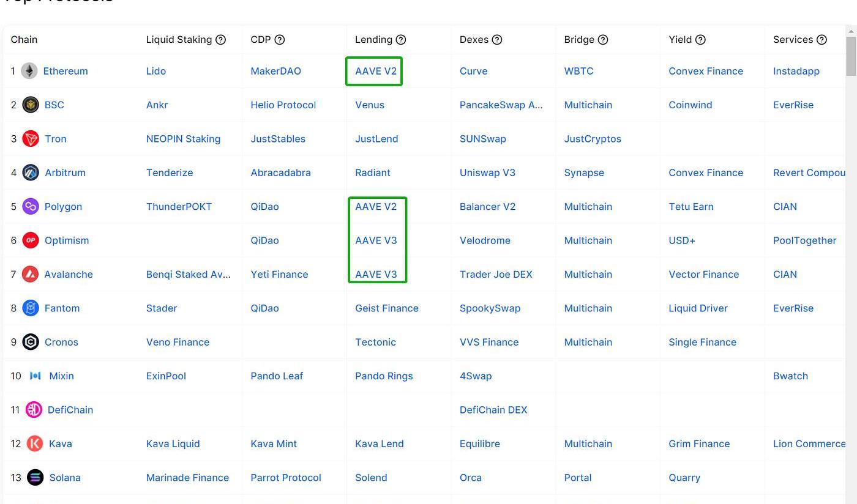Click the vertical scrollbar thumb
The image size is (857, 504).
click(851, 56)
